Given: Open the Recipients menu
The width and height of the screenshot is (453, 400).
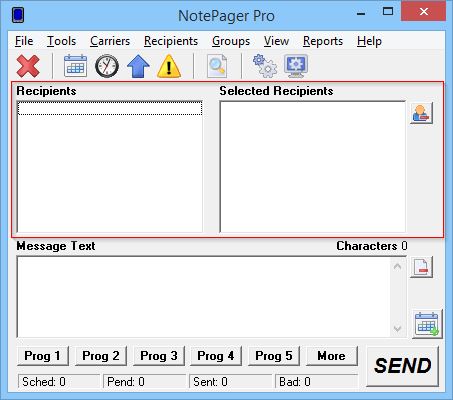Looking at the screenshot, I should tap(171, 41).
